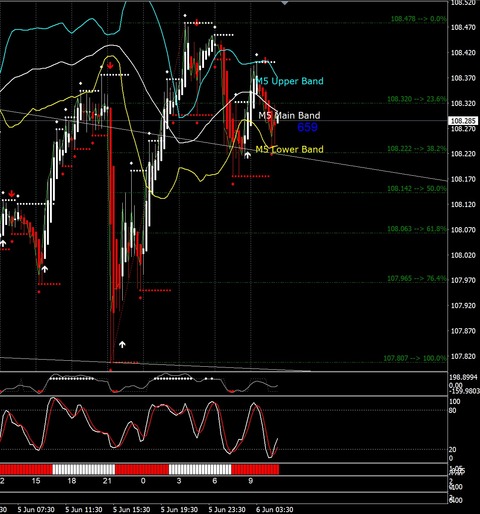Image resolution: width=480 pixels, height=514 pixels.
Task: Click 107.870 on the price scale
Action: [x=463, y=331]
